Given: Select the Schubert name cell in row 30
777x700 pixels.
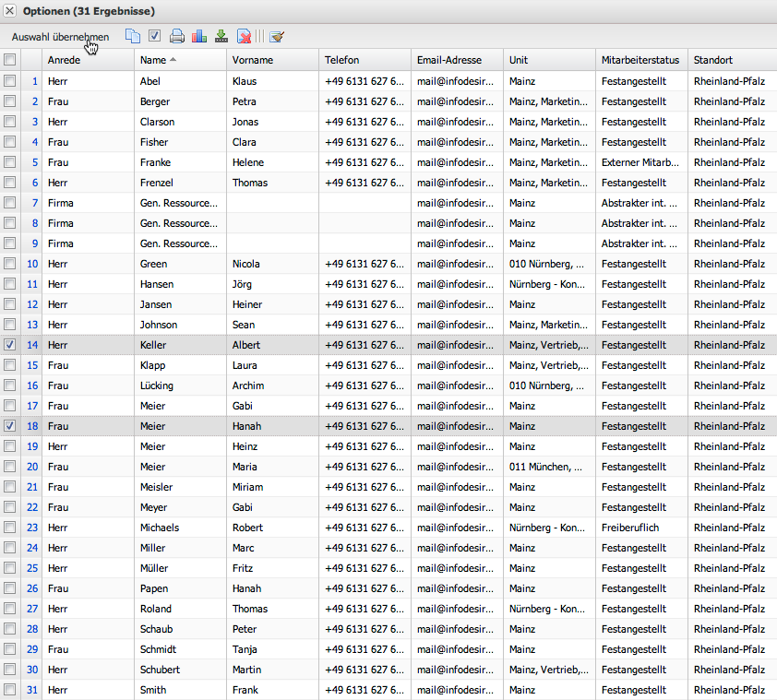Looking at the screenshot, I should click(160, 670).
